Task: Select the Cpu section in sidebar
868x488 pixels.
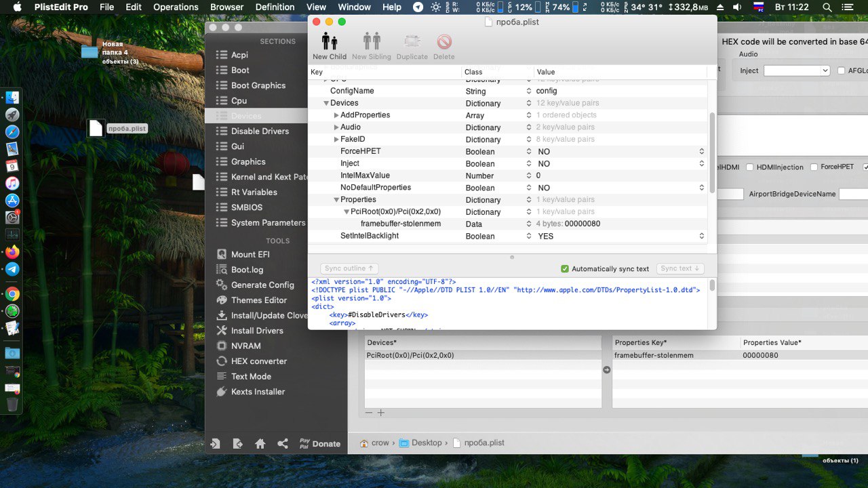Action: [239, 100]
